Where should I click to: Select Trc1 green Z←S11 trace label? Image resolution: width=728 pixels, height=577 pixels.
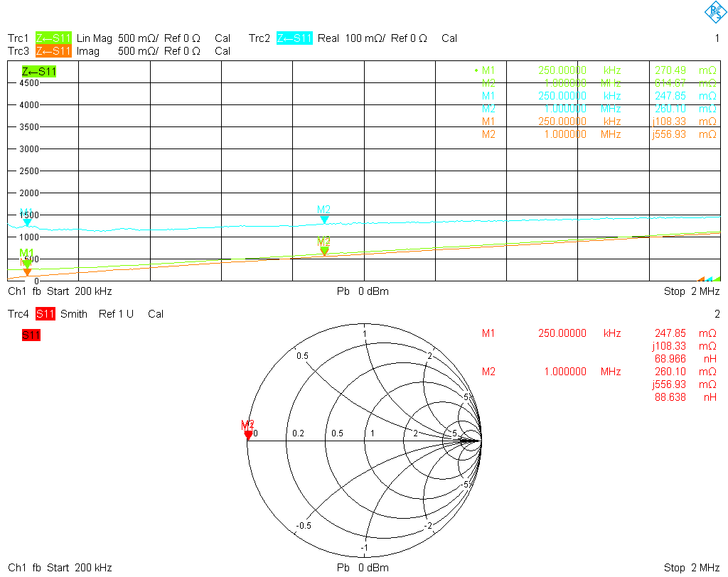tap(53, 38)
